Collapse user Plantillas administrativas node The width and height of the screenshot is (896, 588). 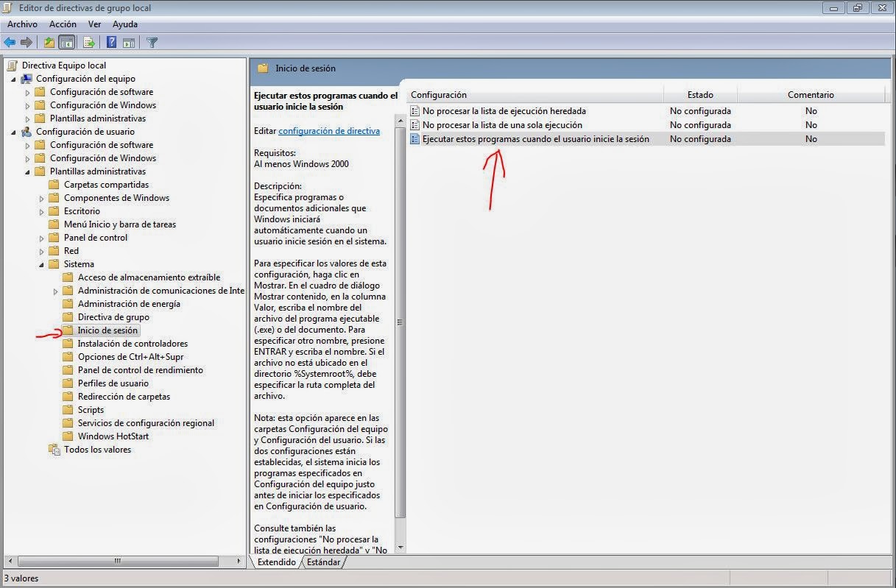[x=28, y=171]
